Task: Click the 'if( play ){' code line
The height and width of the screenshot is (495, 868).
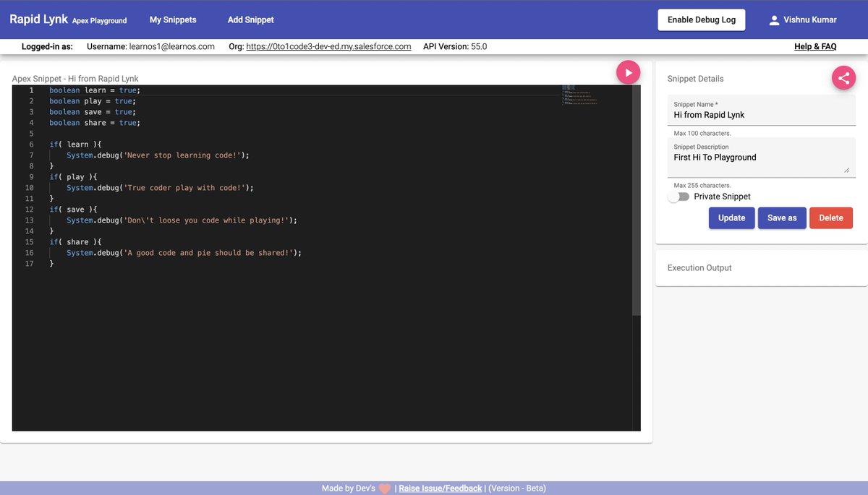Action: click(73, 177)
